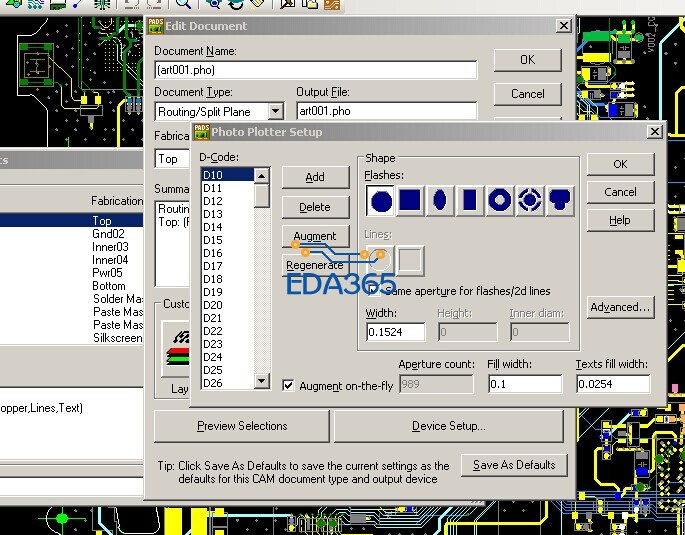Select Top row in background layer list
The width and height of the screenshot is (685, 535).
coord(71,221)
